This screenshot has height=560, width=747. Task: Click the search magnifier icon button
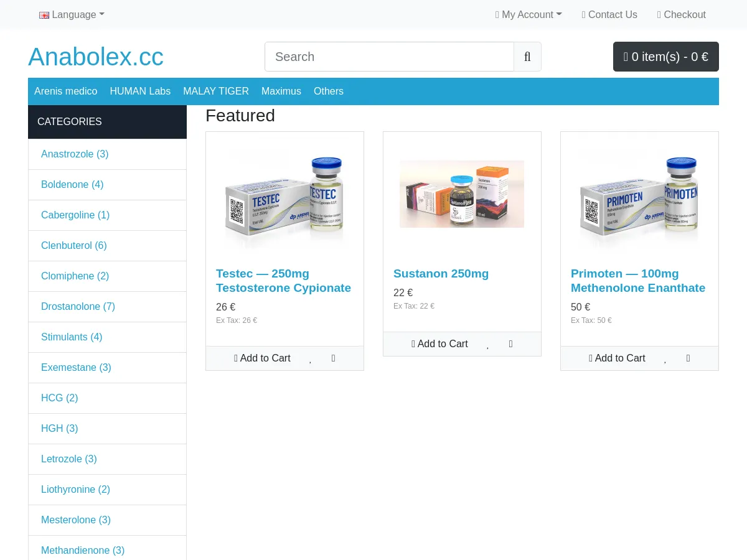coord(527,57)
